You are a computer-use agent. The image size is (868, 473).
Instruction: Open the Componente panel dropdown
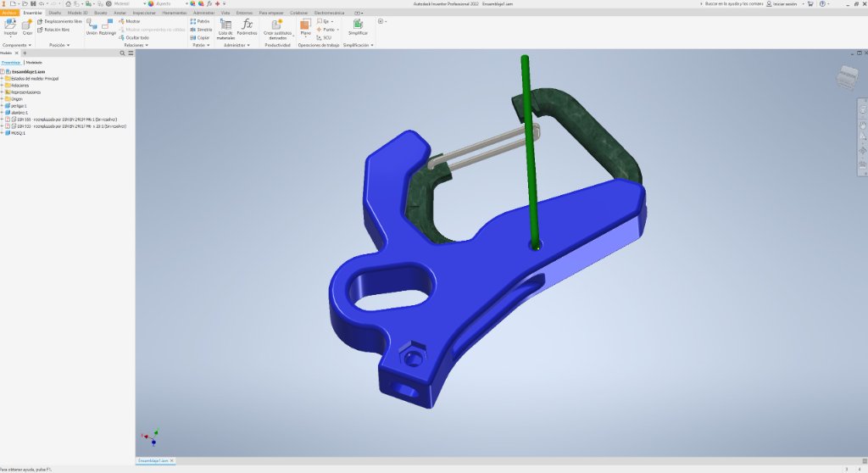pos(17,46)
